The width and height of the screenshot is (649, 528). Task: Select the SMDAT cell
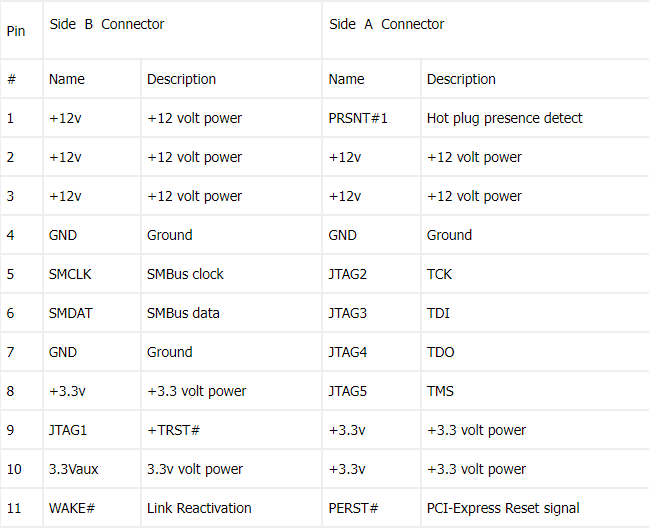[70, 313]
